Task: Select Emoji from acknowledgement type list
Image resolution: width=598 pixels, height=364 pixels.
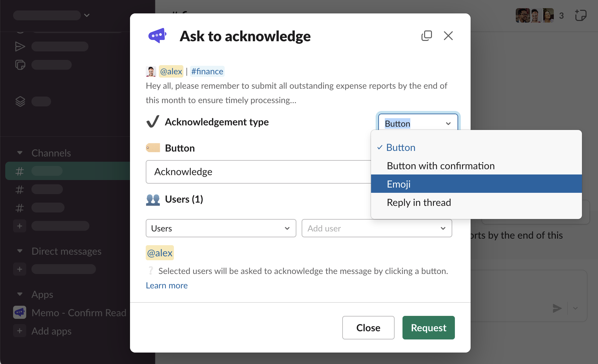Action: pyautogui.click(x=476, y=184)
